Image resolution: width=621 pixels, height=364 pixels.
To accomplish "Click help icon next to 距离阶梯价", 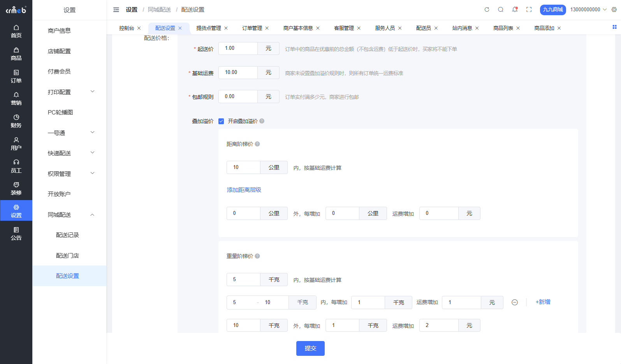I will click(x=257, y=144).
